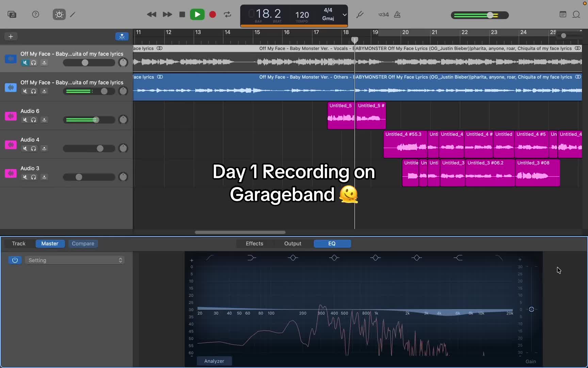
Task: Select the Audio 4 track icon
Action: pyautogui.click(x=11, y=144)
